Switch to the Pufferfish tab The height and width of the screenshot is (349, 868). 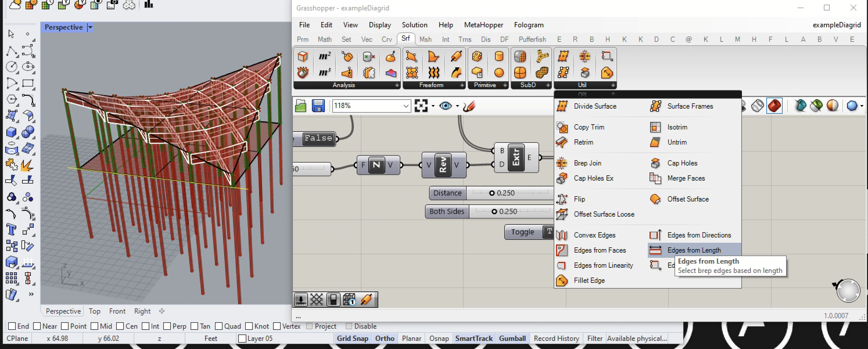532,39
